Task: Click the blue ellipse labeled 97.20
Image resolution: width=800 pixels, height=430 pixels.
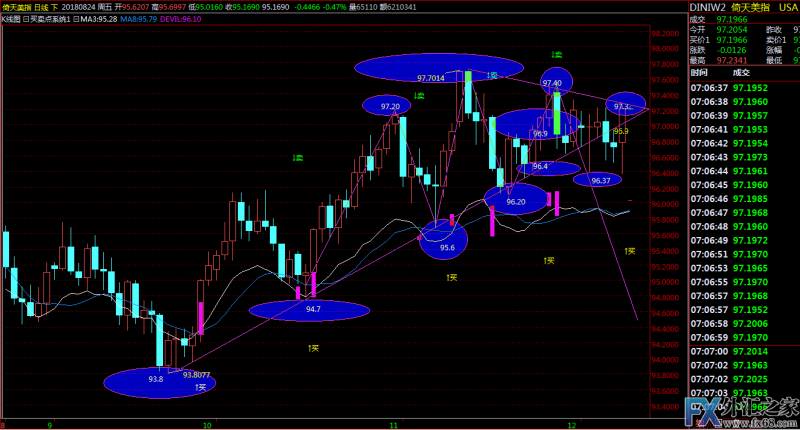Action: coord(389,105)
